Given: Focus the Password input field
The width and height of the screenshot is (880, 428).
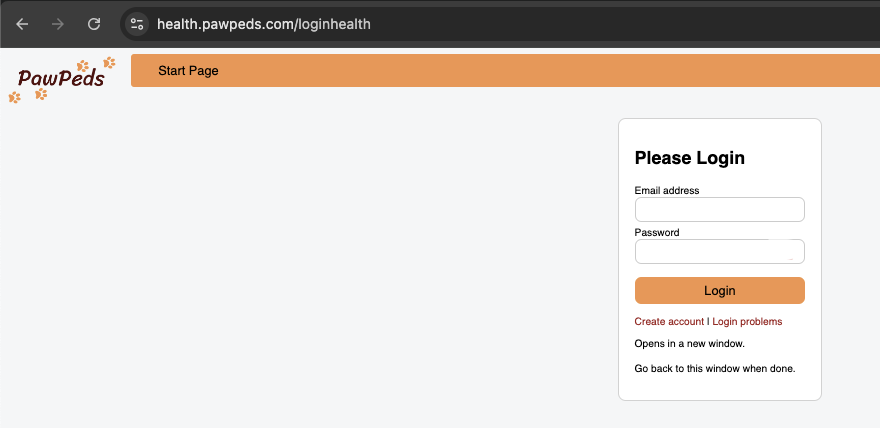Looking at the screenshot, I should click(719, 251).
